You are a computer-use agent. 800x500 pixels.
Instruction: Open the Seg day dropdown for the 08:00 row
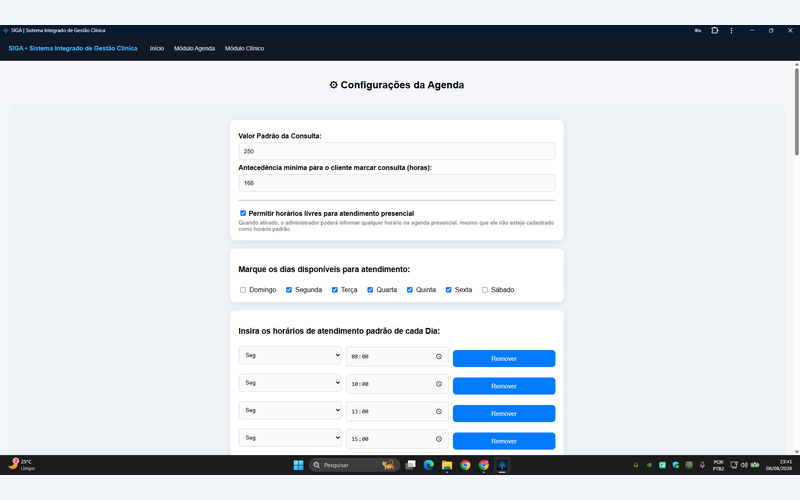290,356
